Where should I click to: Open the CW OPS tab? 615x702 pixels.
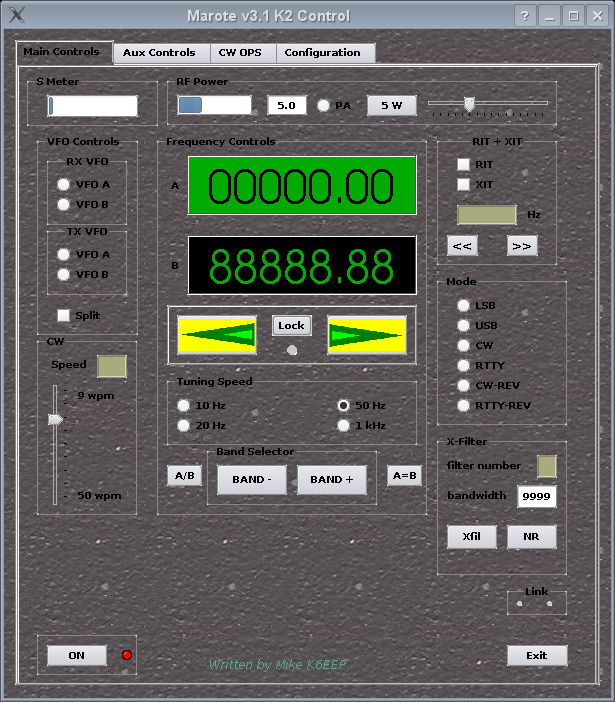pyautogui.click(x=243, y=53)
